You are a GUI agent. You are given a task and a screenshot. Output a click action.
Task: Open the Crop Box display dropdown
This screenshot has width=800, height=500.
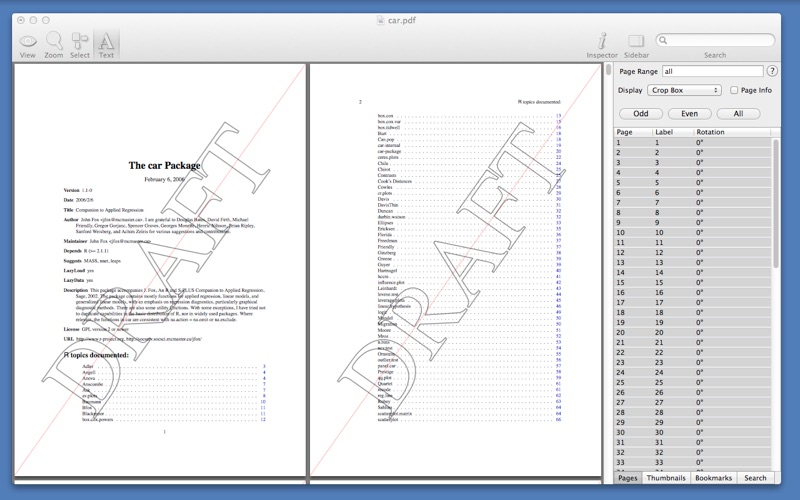pos(684,90)
